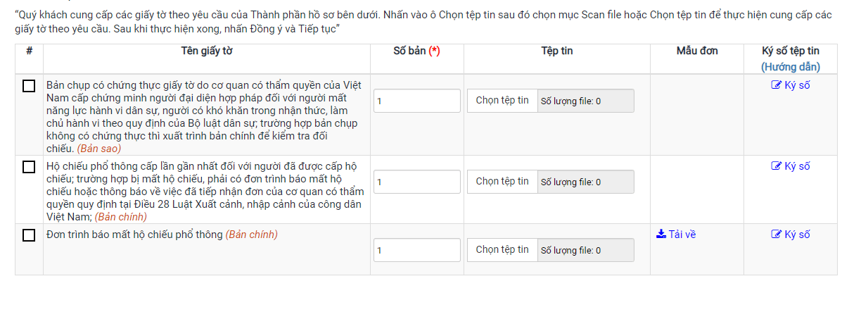Click Ký số icon for guardian document row
Viewport: 868px width, 312px height.
(777, 86)
